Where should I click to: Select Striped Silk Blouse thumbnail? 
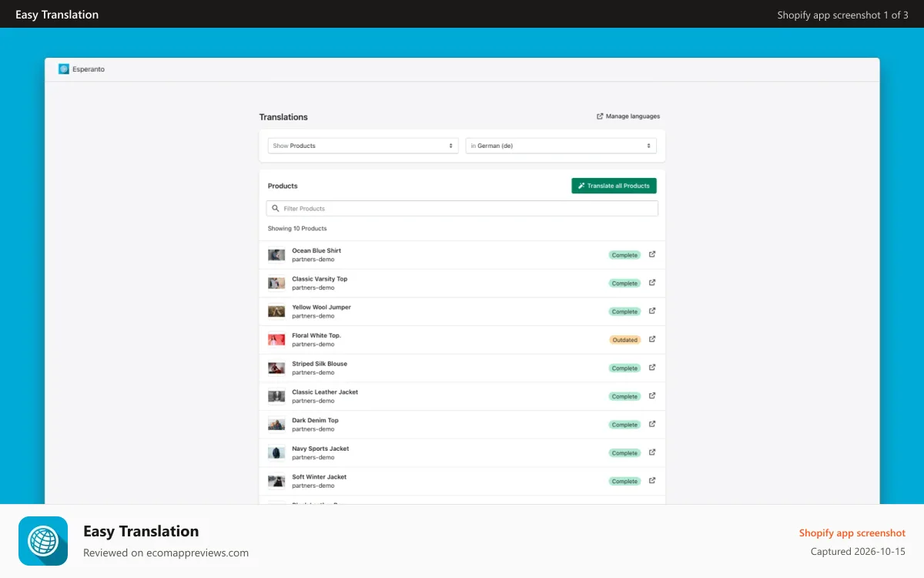click(276, 368)
